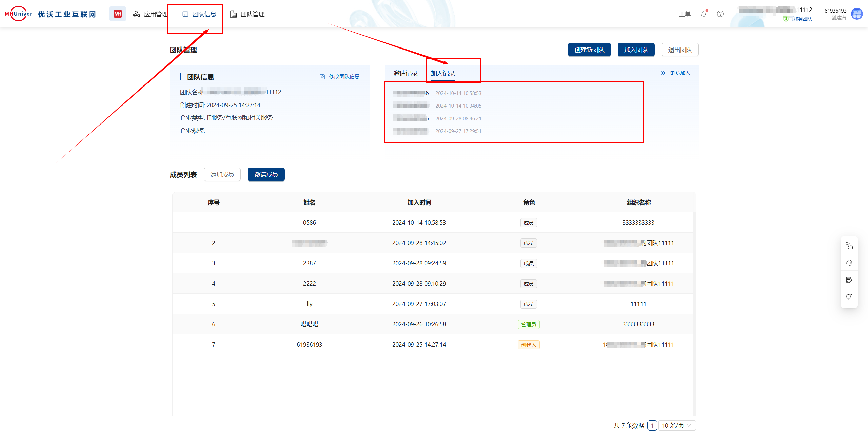Open the notification bell
The width and height of the screenshot is (868, 440).
tap(704, 14)
